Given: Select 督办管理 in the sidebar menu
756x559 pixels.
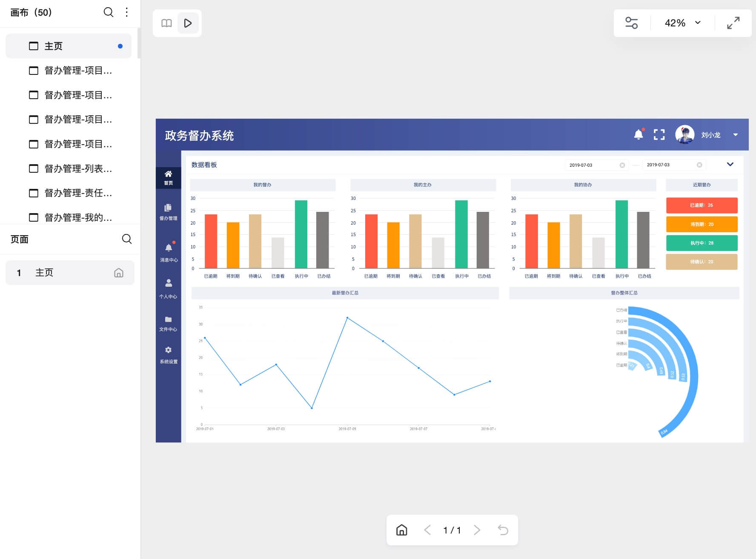Looking at the screenshot, I should [x=169, y=212].
